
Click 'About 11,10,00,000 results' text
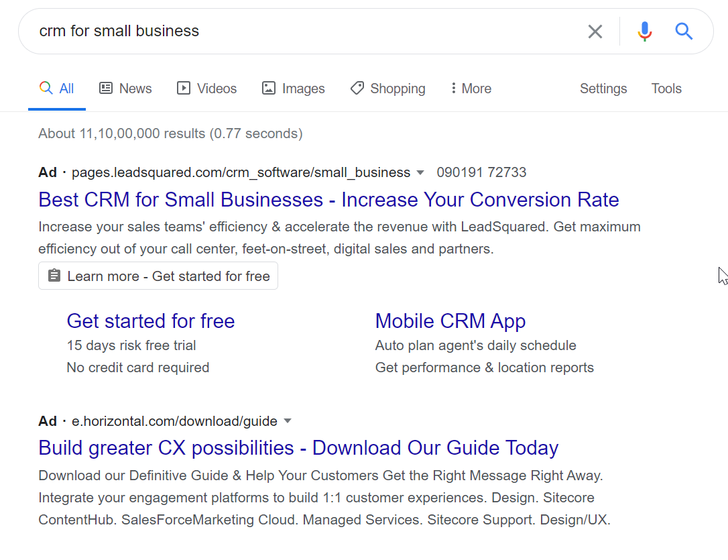tap(170, 133)
